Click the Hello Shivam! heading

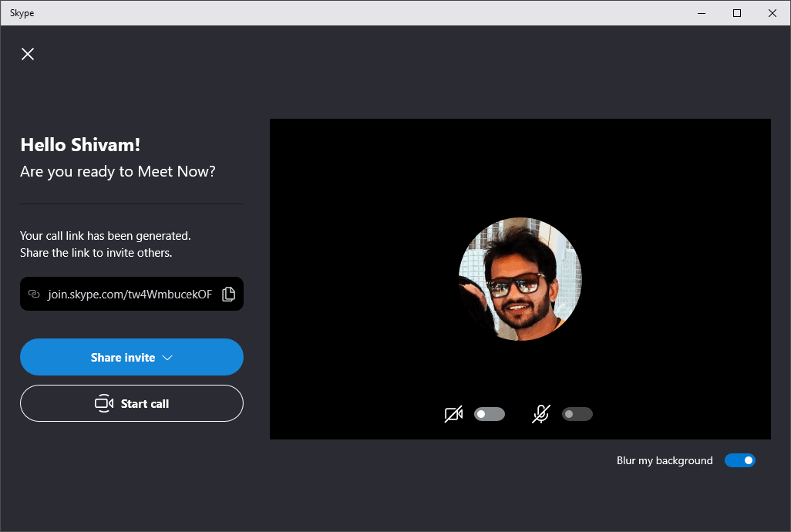point(80,145)
